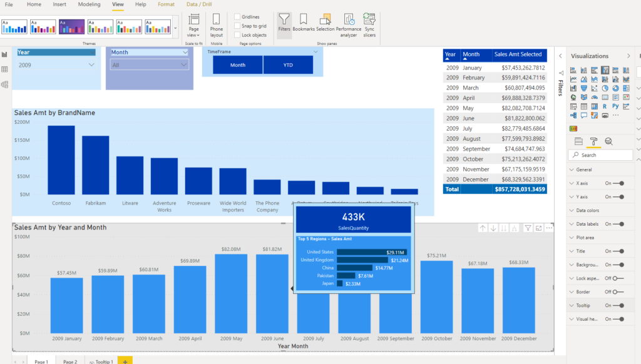The width and height of the screenshot is (641, 364).
Task: Switch to the Page 2 tab
Action: [x=70, y=361]
